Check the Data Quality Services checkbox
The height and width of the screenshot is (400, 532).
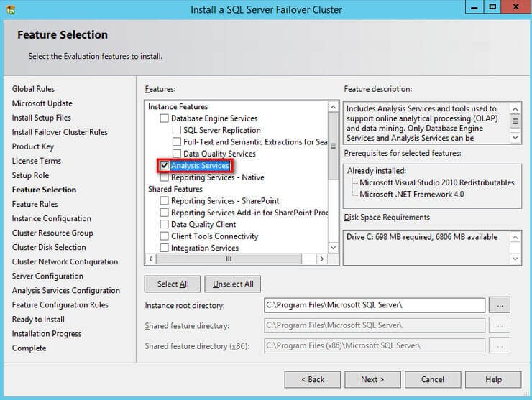point(176,154)
